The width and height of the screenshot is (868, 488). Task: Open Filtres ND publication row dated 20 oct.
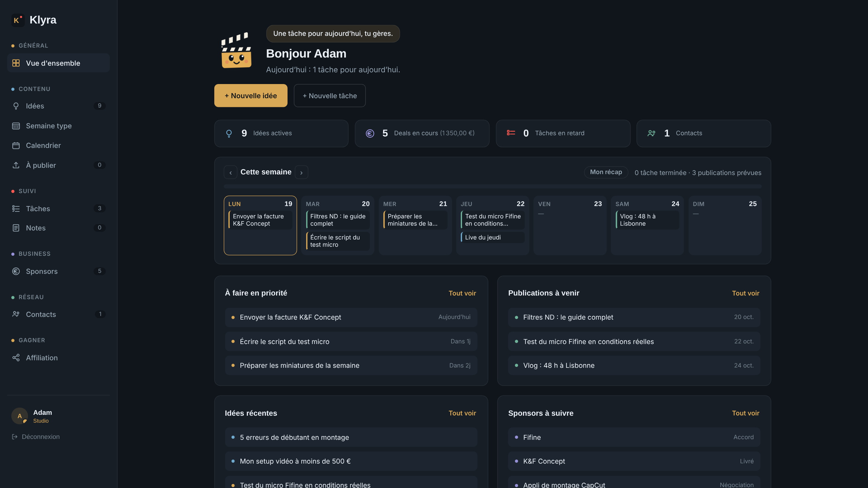[x=634, y=317]
